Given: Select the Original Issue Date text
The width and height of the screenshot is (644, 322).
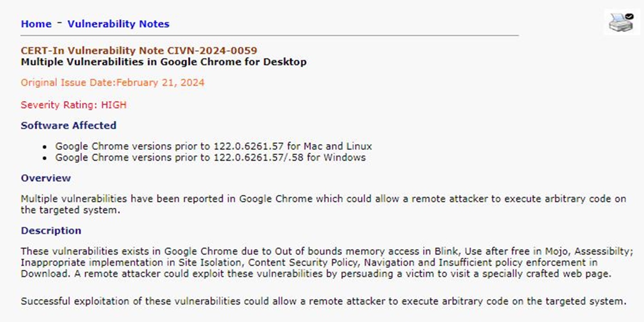Looking at the screenshot, I should click(112, 83).
